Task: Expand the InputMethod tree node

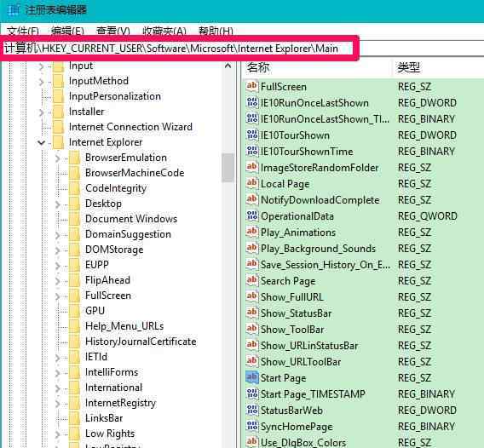Action: point(41,82)
